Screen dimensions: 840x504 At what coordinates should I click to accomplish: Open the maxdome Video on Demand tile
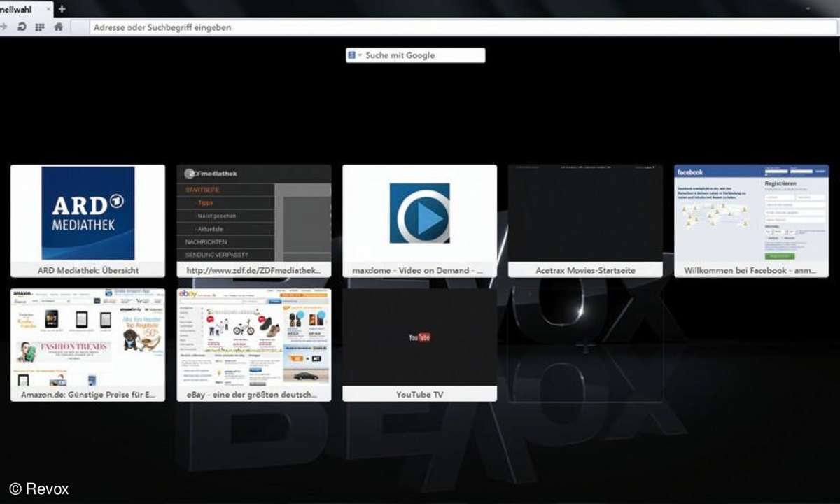click(x=420, y=221)
